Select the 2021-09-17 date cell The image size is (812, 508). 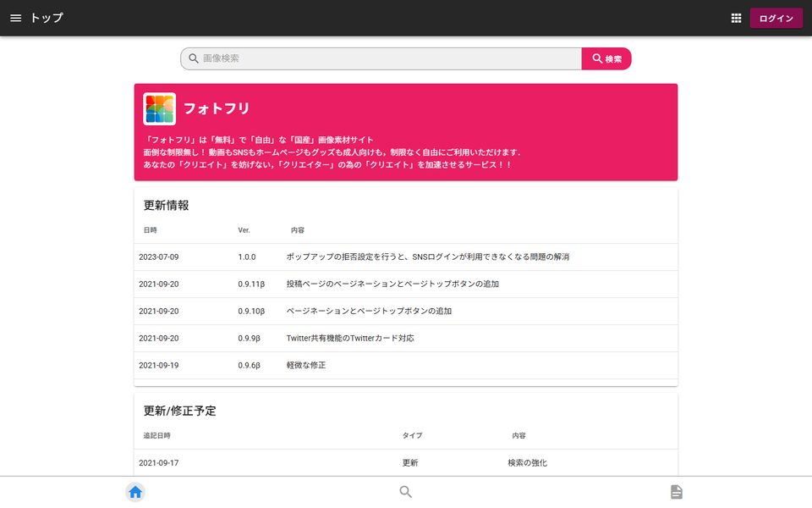tap(158, 463)
